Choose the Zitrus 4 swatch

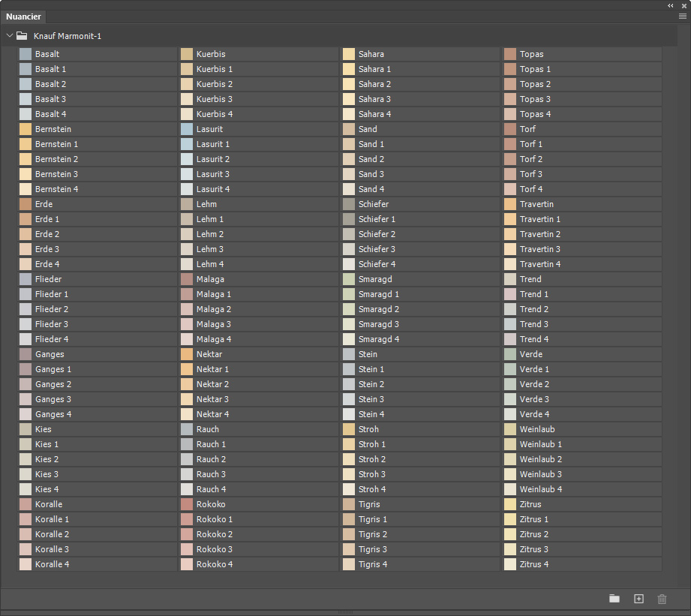(x=510, y=564)
